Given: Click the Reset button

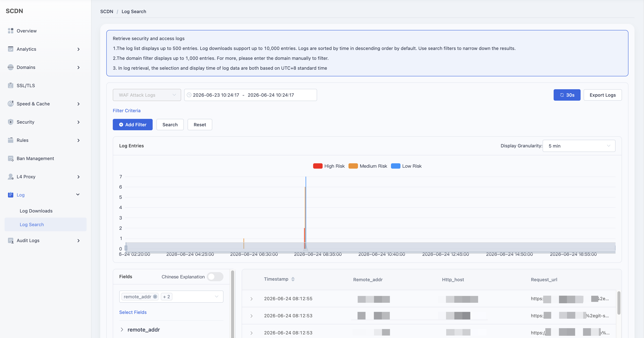Looking at the screenshot, I should (200, 125).
